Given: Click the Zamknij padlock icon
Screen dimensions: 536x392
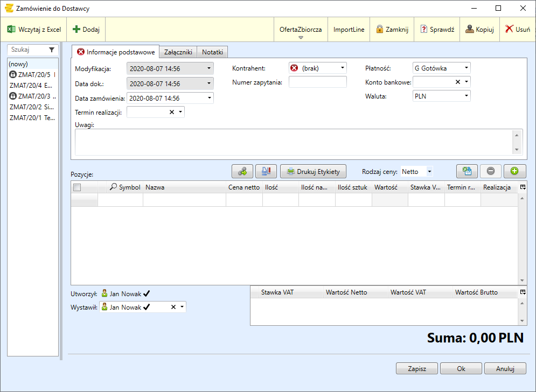Looking at the screenshot, I should point(380,30).
